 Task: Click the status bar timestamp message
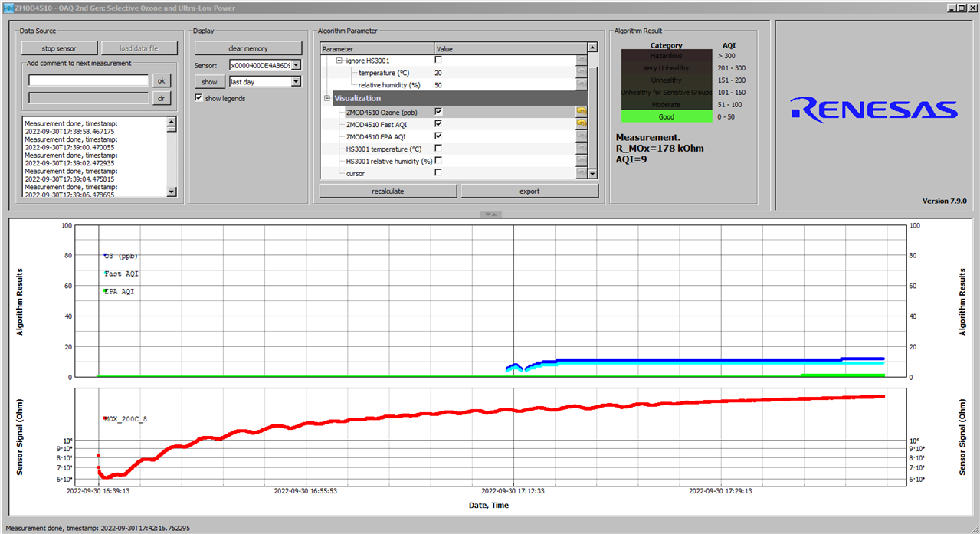tap(98, 528)
